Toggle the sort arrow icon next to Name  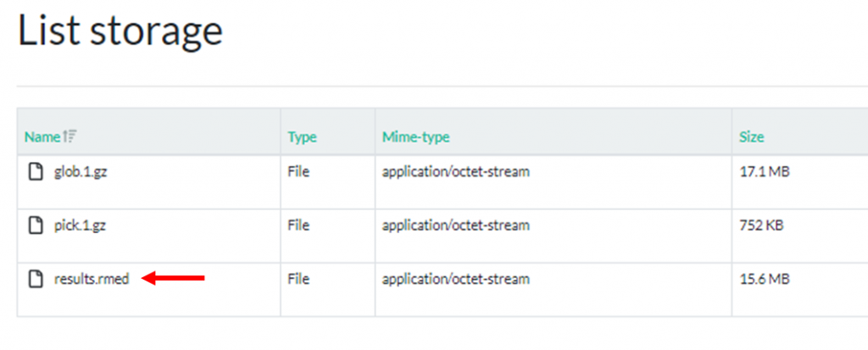click(x=70, y=136)
